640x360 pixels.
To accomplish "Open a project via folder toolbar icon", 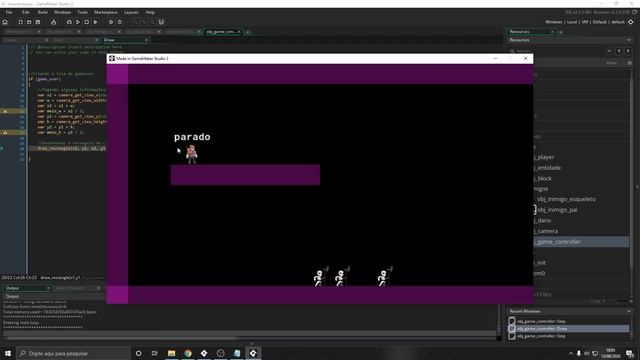I will point(29,22).
